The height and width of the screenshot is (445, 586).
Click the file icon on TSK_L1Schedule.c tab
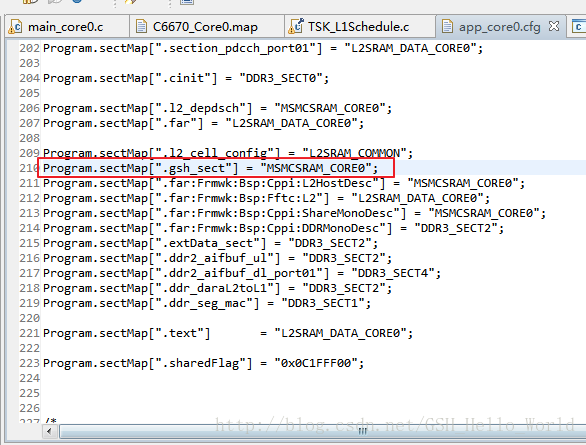click(x=296, y=27)
